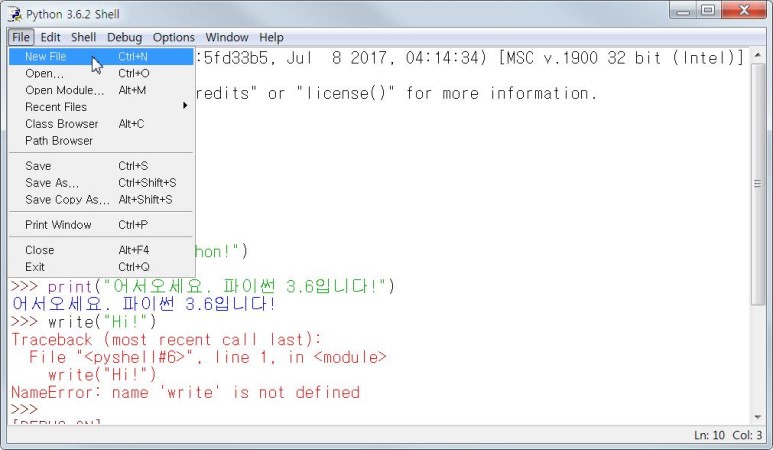The width and height of the screenshot is (773, 450).
Task: Click the NameError message line
Action: pyautogui.click(x=185, y=392)
